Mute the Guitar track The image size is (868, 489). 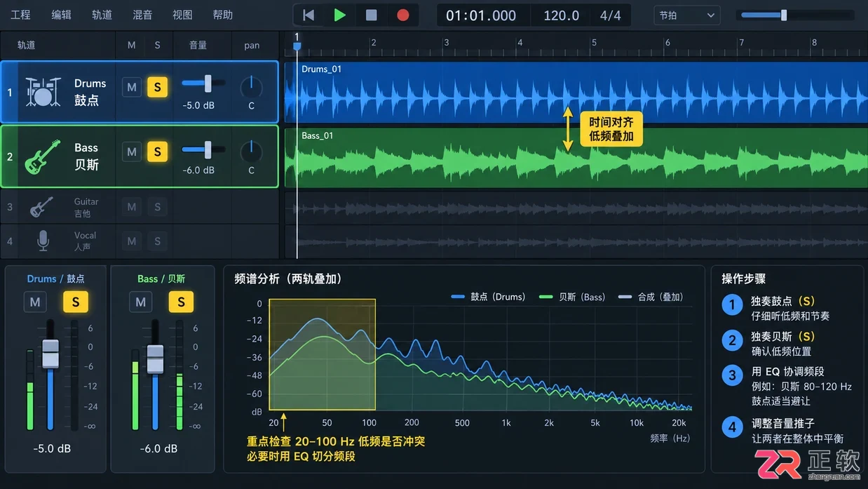(x=131, y=207)
